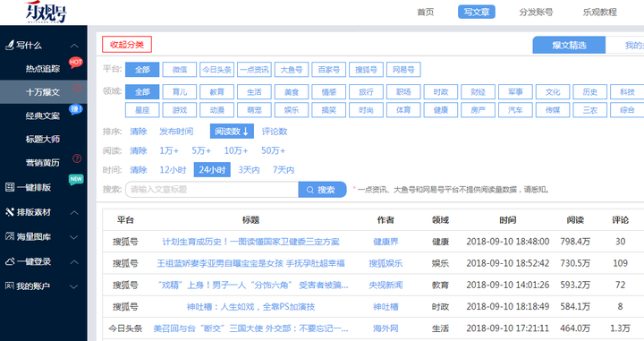Image resolution: width=644 pixels, height=341 pixels.
Task: Collapse the 写什么 sidebar section
Action: point(74,46)
